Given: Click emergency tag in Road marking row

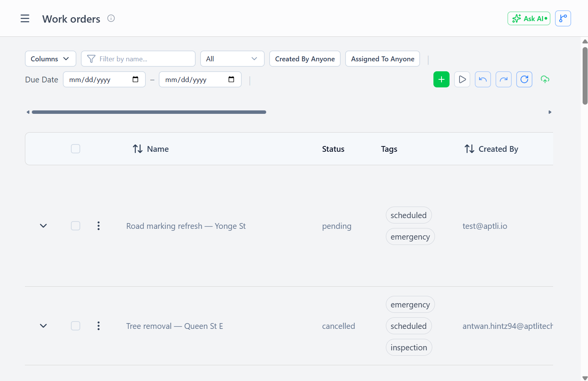Looking at the screenshot, I should click(x=410, y=236).
